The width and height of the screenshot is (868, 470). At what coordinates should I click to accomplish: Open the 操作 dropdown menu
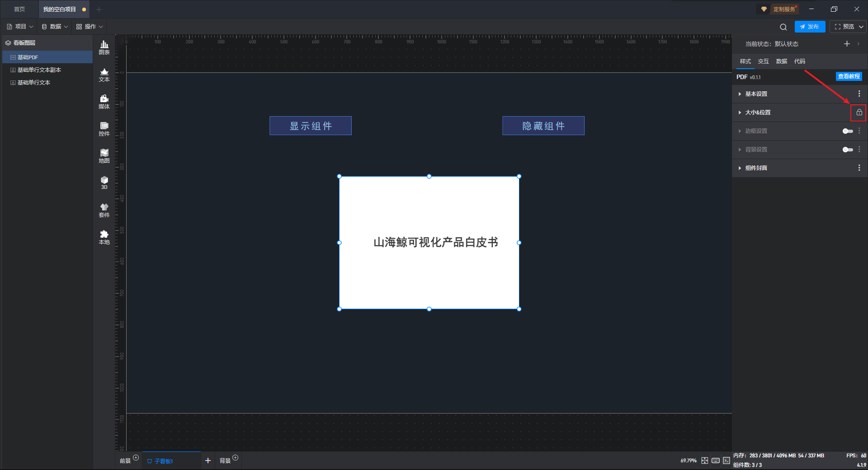click(x=90, y=27)
